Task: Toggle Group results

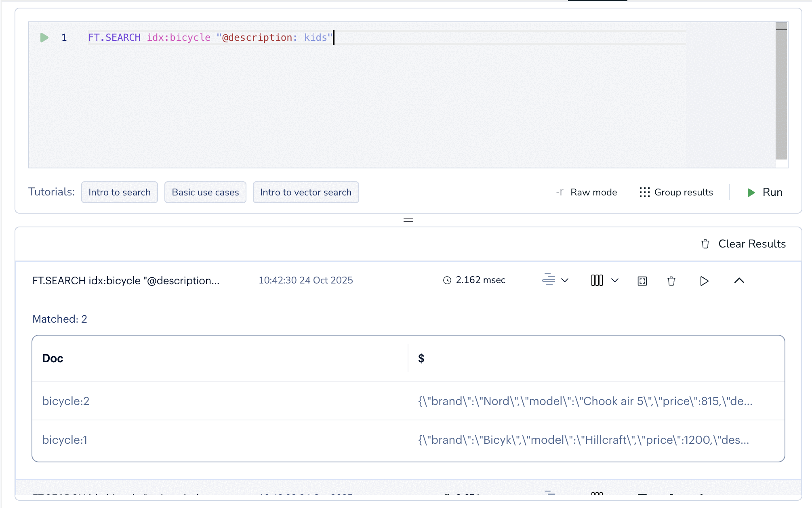Action: [676, 192]
